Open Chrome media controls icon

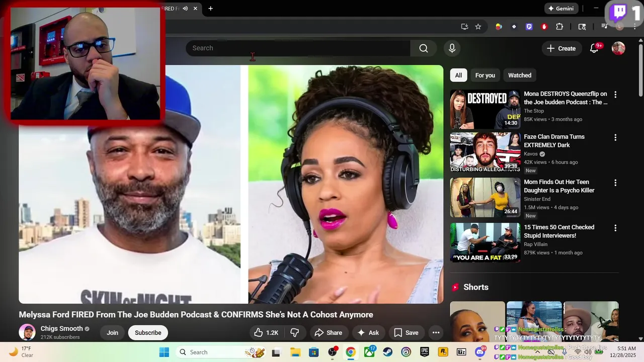(605, 27)
